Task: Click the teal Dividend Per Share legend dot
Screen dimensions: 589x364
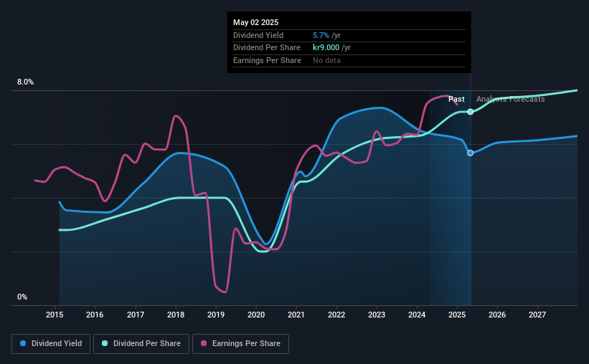Action: coord(105,343)
